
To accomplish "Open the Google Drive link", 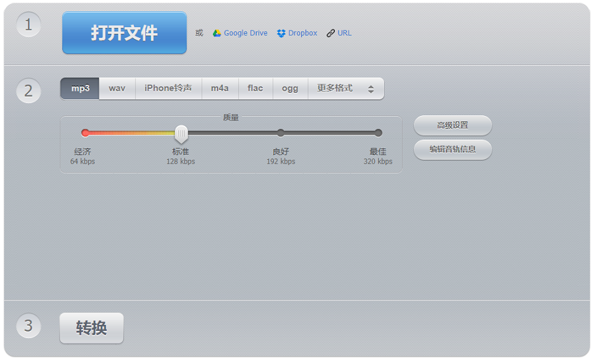I will click(245, 33).
